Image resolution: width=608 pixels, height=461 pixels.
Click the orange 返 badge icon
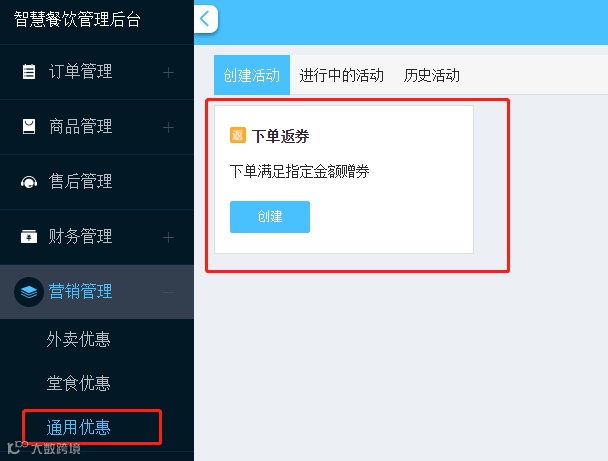238,135
